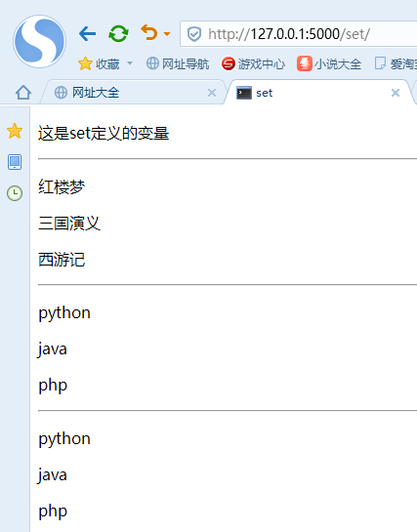The image size is (417, 532).
Task: Open sidebar mobile device icon
Action: pos(15,162)
